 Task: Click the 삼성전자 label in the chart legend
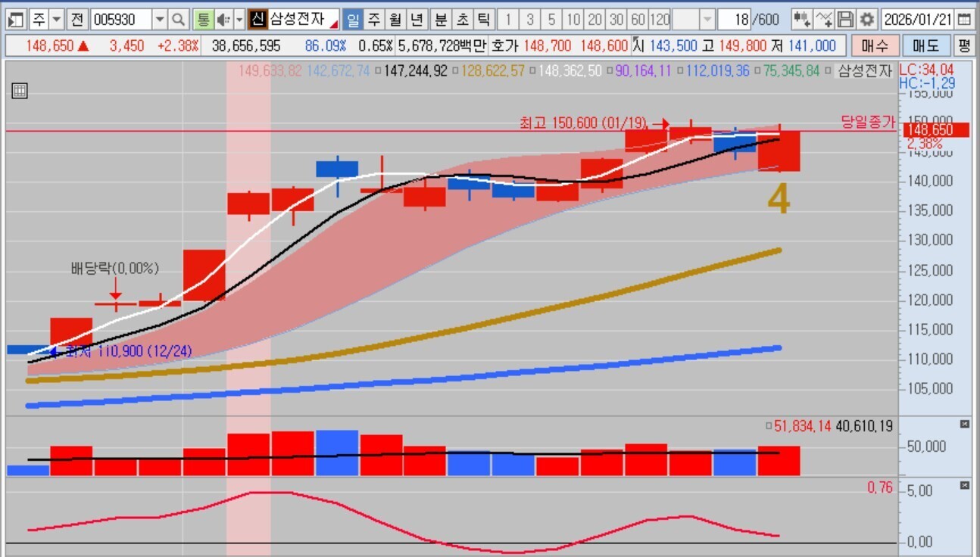[865, 71]
